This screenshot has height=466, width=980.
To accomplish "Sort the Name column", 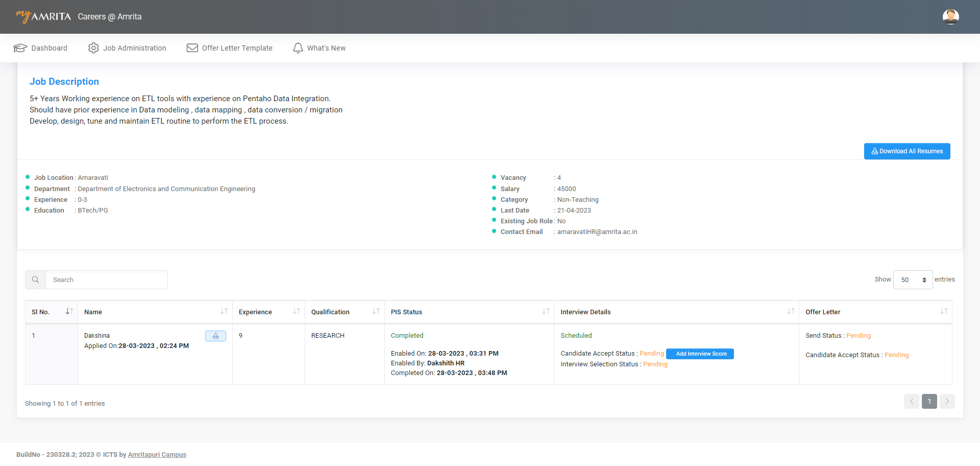I will pos(224,312).
